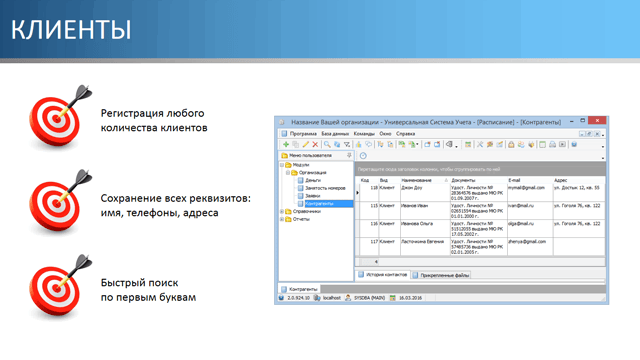Expand the Справочники folder node
The height and width of the screenshot is (360, 640).
[282, 211]
